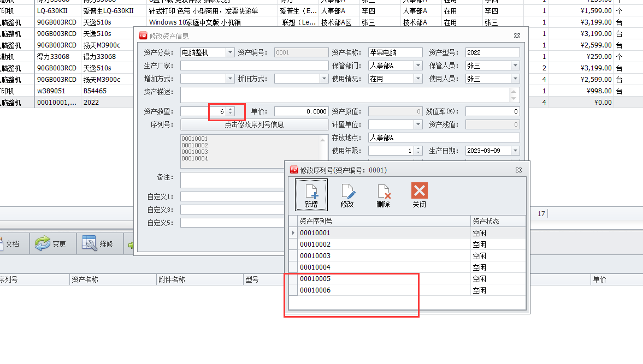Click the 资产序列号 column header

382,221
